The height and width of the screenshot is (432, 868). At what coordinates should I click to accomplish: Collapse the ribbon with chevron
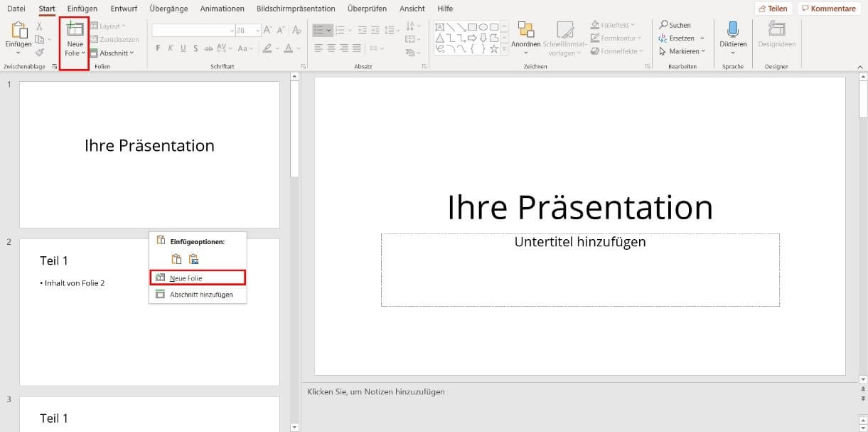pos(862,66)
